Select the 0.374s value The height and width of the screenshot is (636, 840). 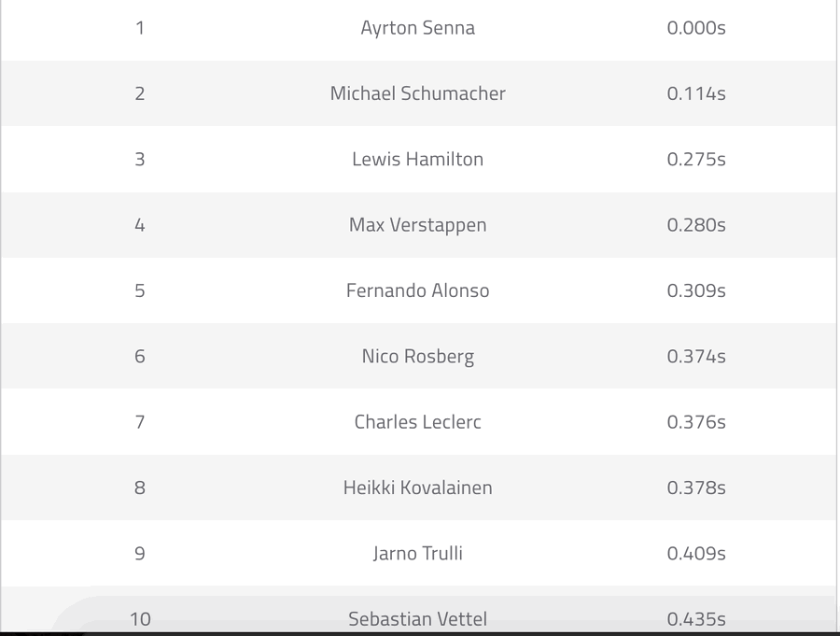coord(696,356)
